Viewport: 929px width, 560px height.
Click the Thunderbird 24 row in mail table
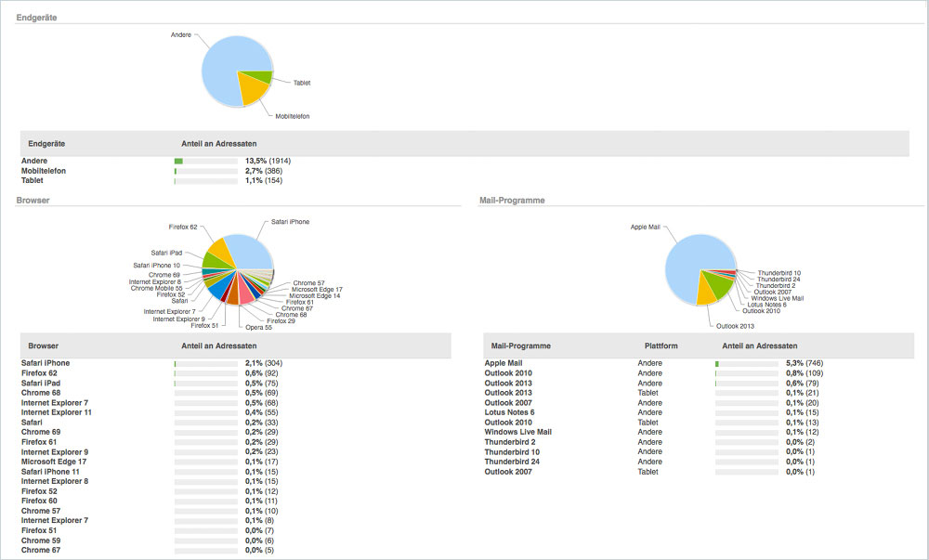[x=512, y=462]
